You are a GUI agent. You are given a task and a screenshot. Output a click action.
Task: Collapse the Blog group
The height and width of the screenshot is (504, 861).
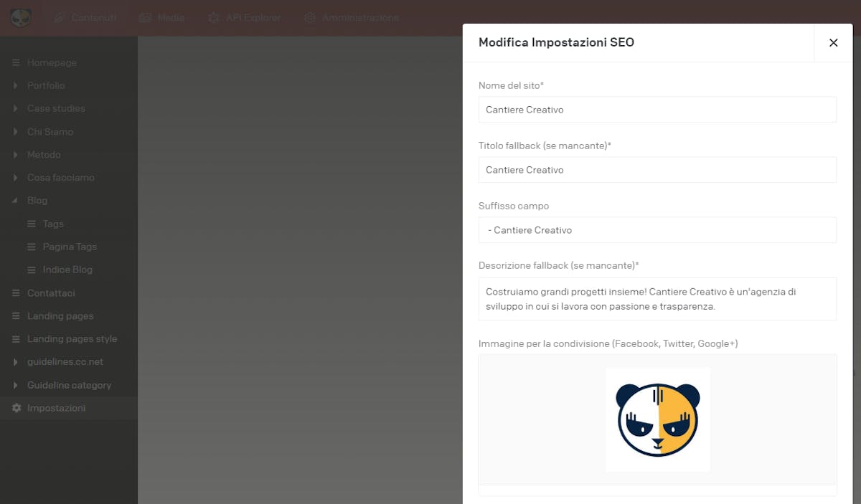(69, 201)
